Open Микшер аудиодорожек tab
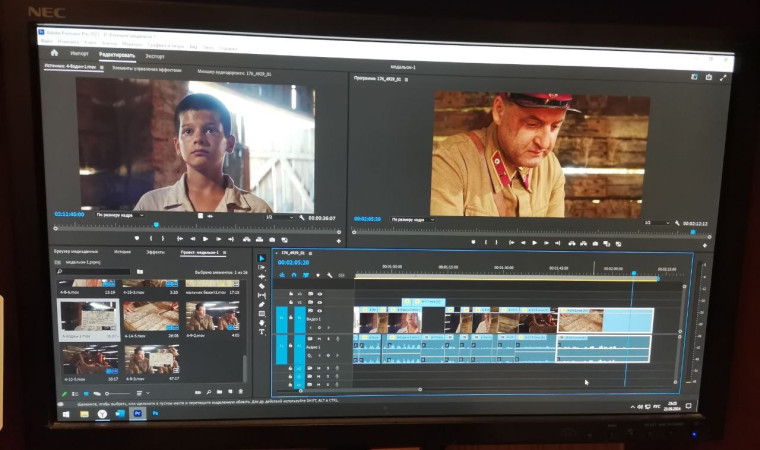 coord(234,73)
